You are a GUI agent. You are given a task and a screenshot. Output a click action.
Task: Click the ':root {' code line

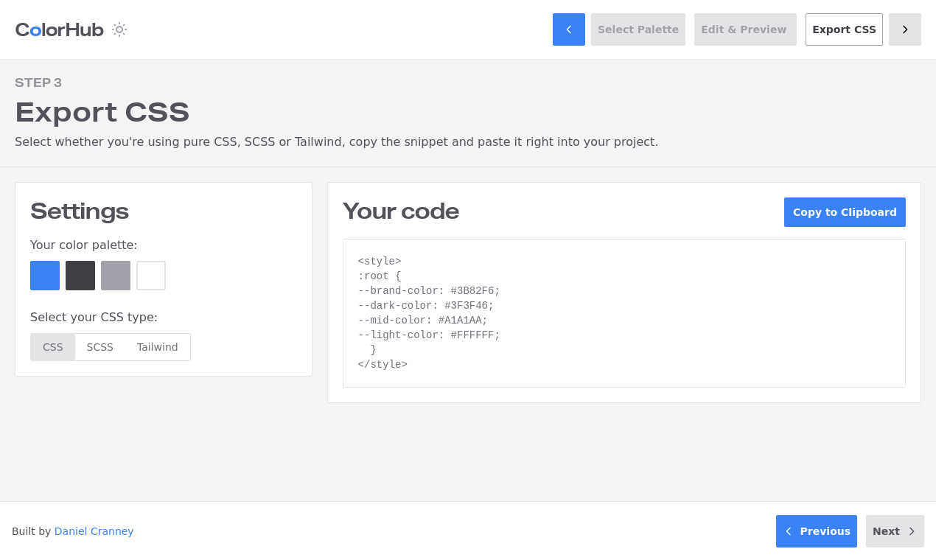pos(380,276)
